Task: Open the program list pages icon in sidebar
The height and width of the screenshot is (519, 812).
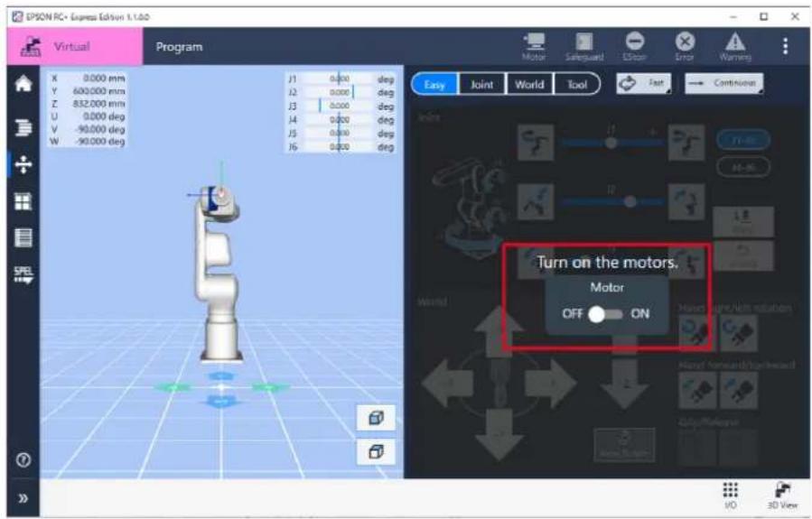Action: coord(23,126)
